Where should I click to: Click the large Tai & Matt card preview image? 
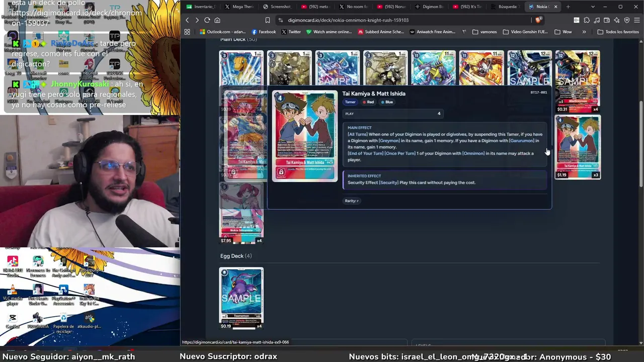pyautogui.click(x=305, y=136)
